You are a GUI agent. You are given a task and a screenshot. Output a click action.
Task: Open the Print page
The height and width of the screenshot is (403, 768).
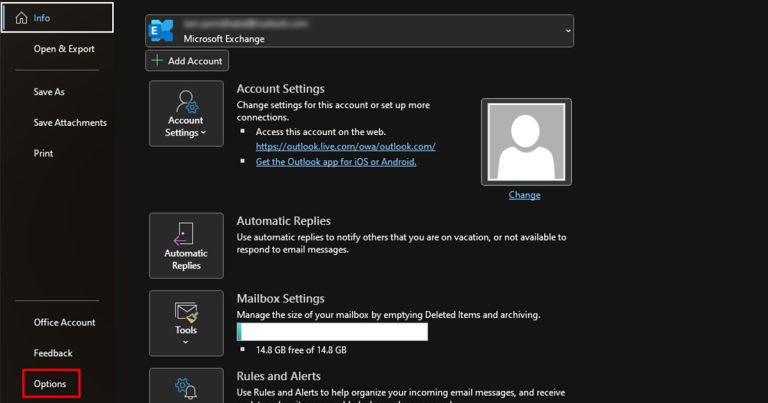(43, 153)
